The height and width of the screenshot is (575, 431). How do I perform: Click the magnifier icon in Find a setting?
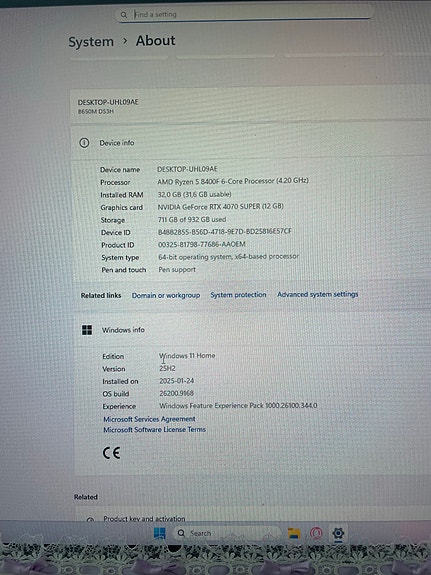[124, 15]
